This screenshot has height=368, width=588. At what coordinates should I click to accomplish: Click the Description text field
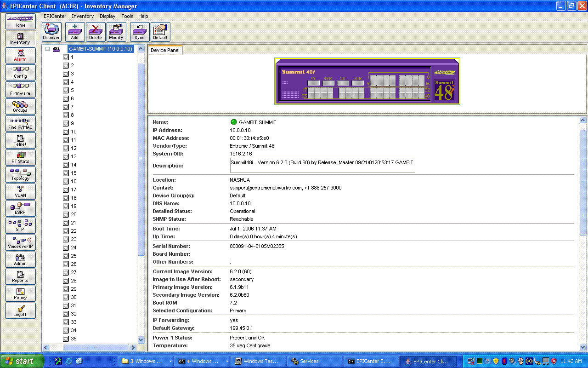(x=322, y=166)
